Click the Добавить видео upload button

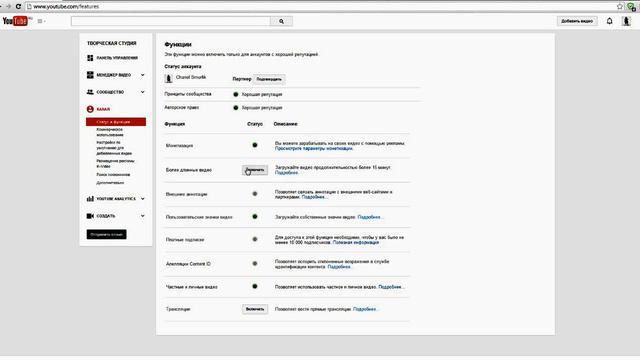pos(577,21)
